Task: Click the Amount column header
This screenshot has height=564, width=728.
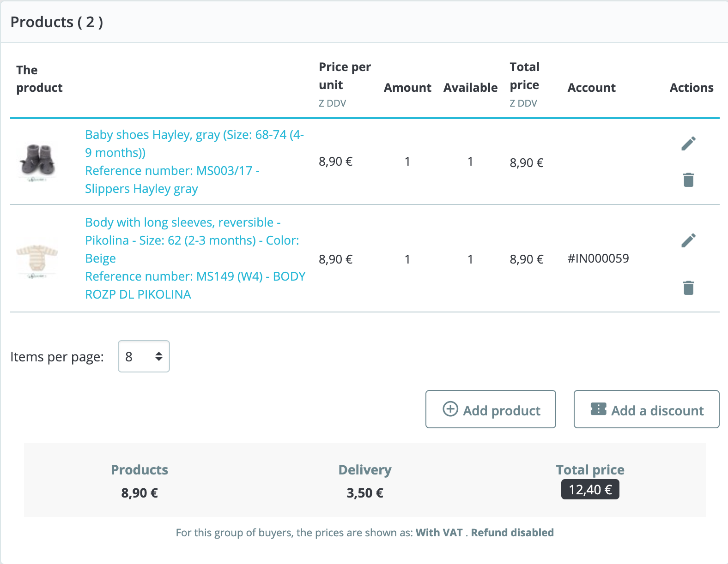Action: tap(407, 88)
